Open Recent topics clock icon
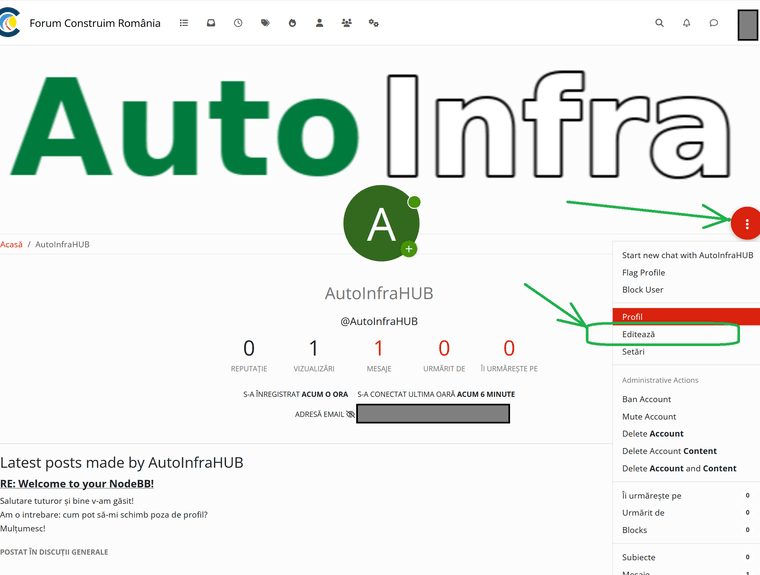This screenshot has height=575, width=760. 238,23
